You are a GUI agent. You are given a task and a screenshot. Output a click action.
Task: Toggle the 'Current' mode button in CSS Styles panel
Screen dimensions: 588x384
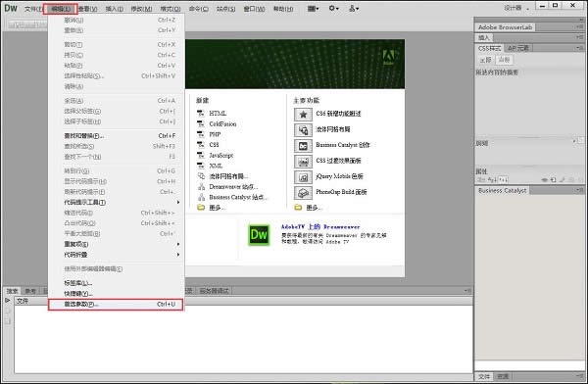(504, 60)
